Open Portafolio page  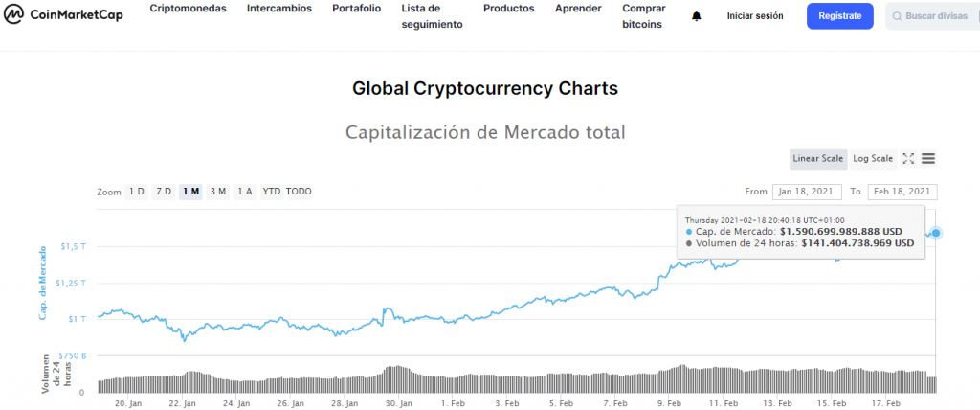point(356,8)
